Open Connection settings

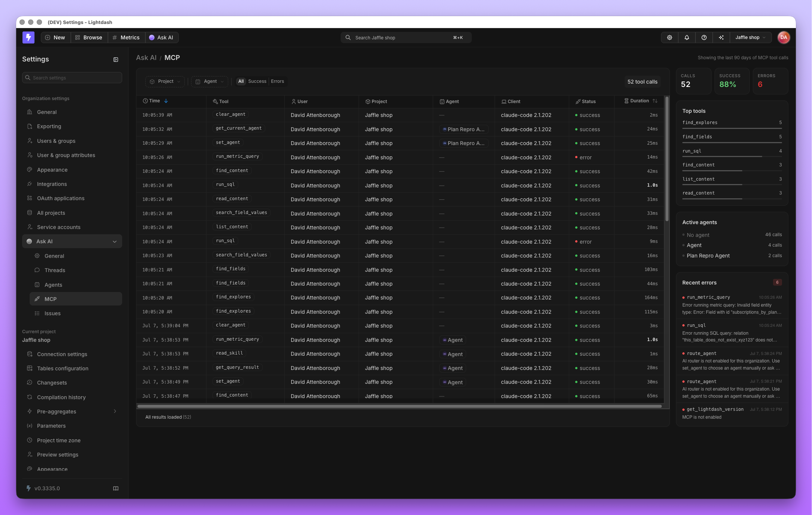(x=72, y=354)
